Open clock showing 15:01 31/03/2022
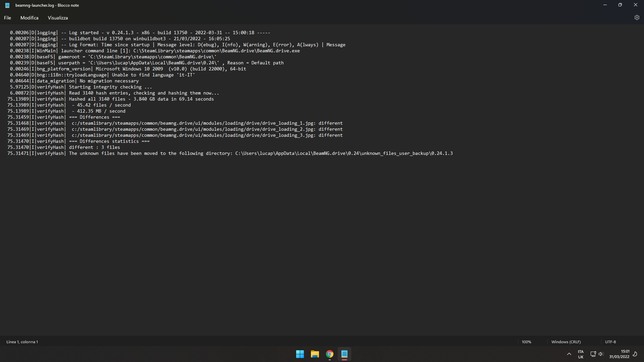The image size is (644, 362). 619,354
